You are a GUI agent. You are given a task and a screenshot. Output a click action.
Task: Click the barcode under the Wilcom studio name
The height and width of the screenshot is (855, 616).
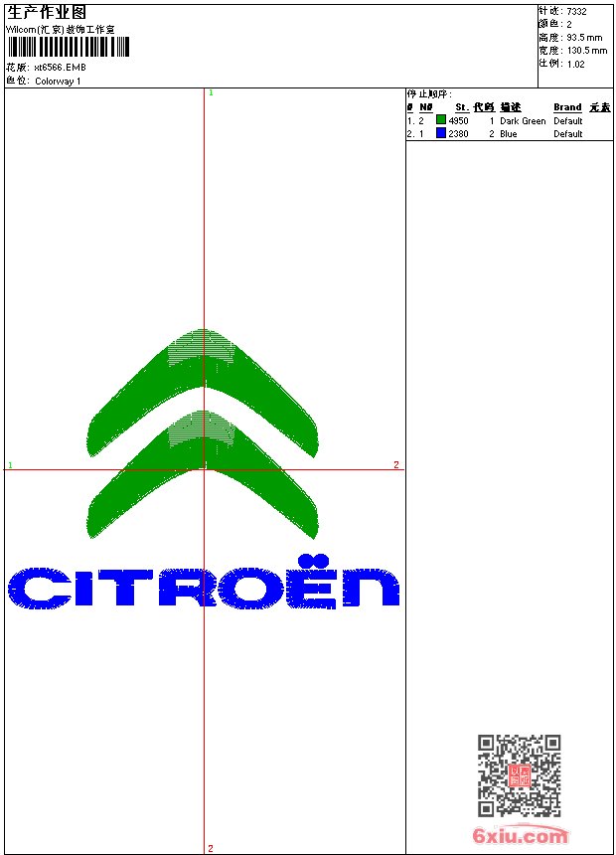[x=69, y=47]
